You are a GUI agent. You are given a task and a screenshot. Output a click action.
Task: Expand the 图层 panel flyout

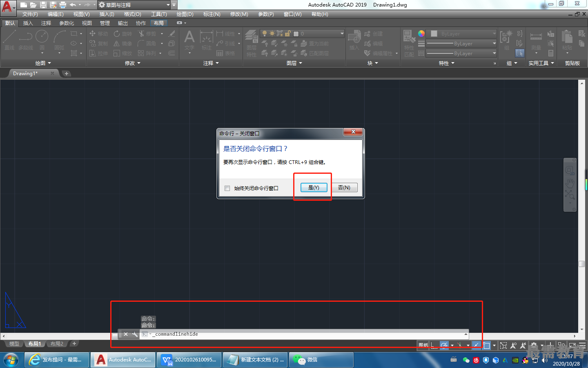point(294,63)
